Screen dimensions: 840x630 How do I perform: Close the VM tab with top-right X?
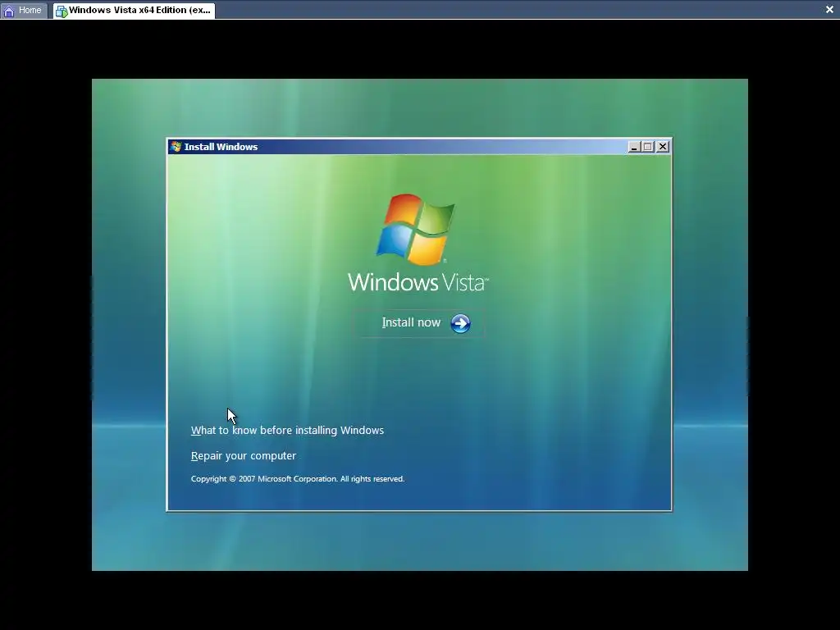(829, 10)
